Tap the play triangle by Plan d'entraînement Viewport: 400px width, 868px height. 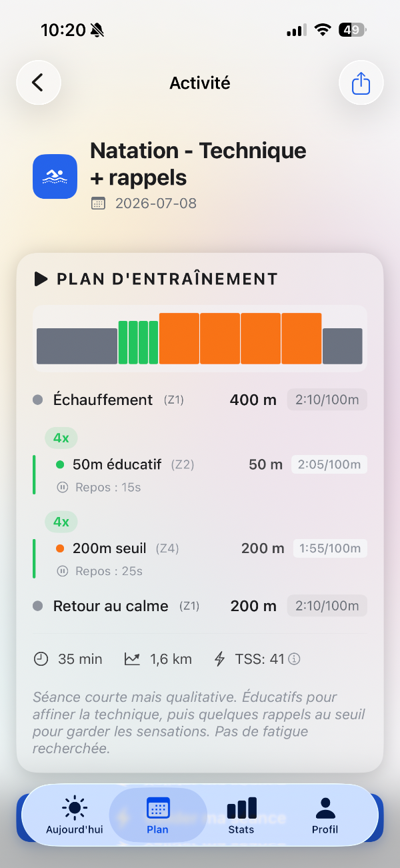41,279
